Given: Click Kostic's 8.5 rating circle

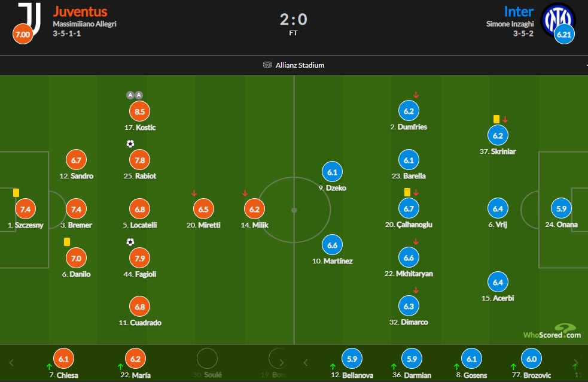Looking at the screenshot, I should point(139,111).
